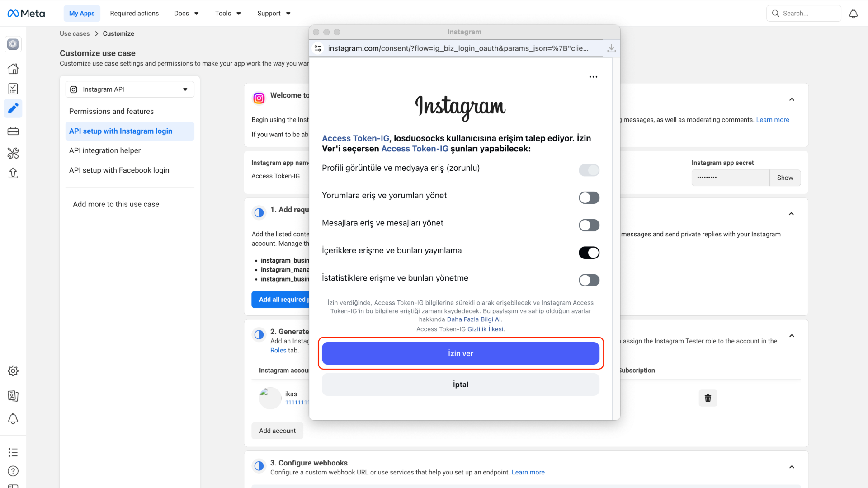Open the testing tools sidebar icon
868x488 pixels.
tap(13, 153)
